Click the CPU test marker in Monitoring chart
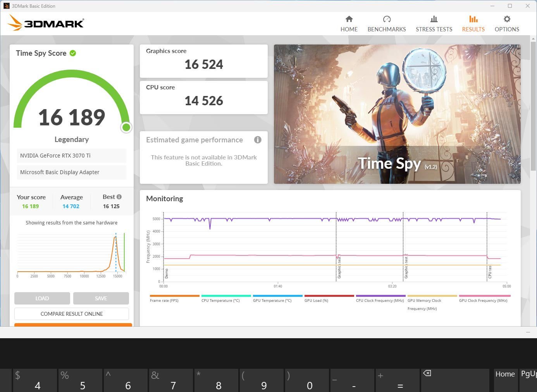537x392 pixels. click(x=490, y=272)
